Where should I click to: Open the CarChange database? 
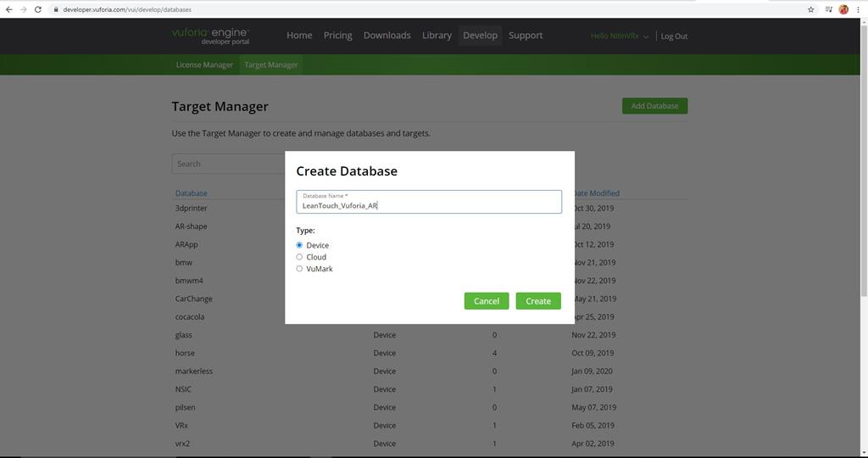pos(194,299)
